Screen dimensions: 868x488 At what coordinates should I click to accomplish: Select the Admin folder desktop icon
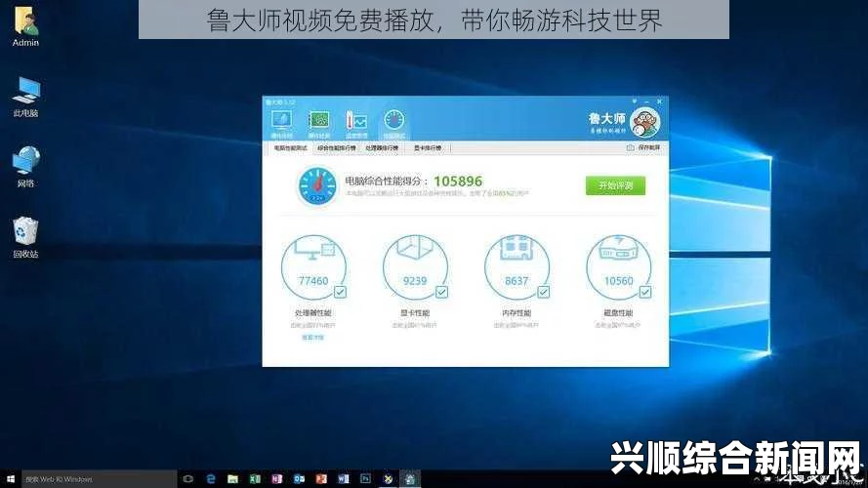click(x=25, y=26)
